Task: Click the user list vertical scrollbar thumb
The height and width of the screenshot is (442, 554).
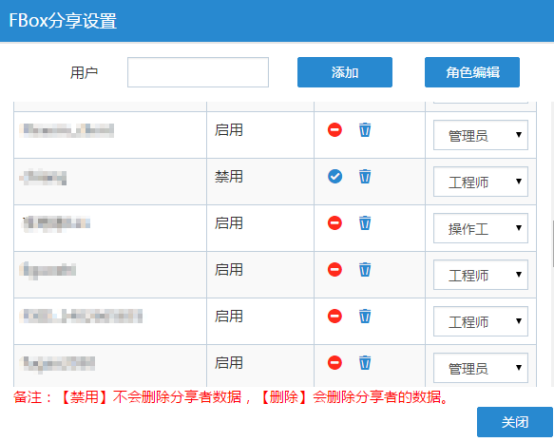Action: (x=552, y=244)
